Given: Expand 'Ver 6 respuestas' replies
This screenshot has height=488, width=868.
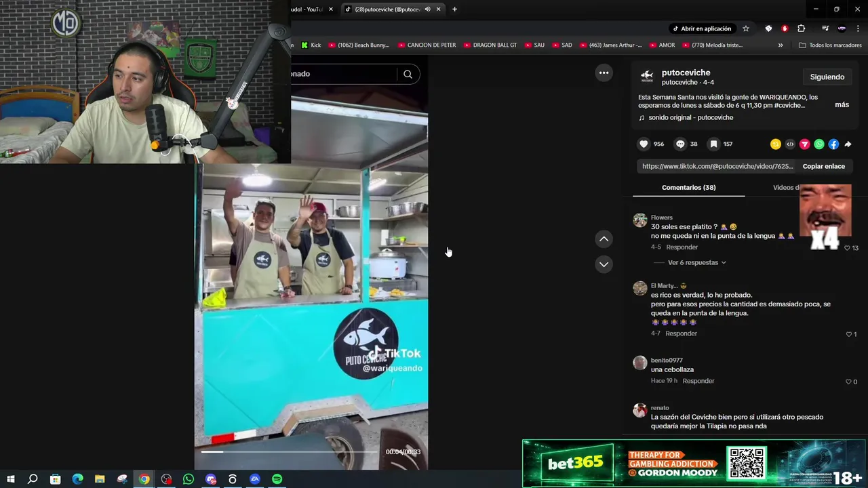Looking at the screenshot, I should tap(697, 262).
